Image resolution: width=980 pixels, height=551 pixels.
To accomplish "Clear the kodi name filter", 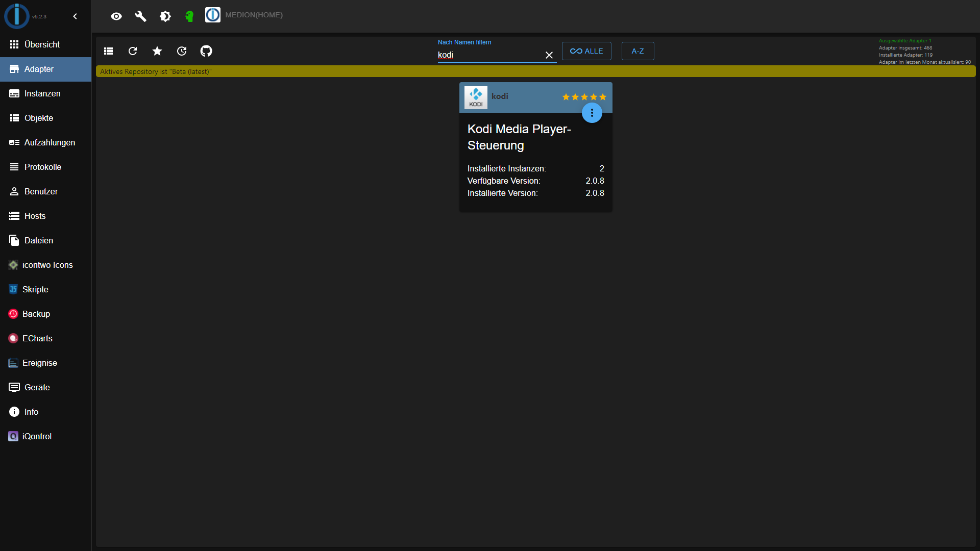I will click(549, 55).
